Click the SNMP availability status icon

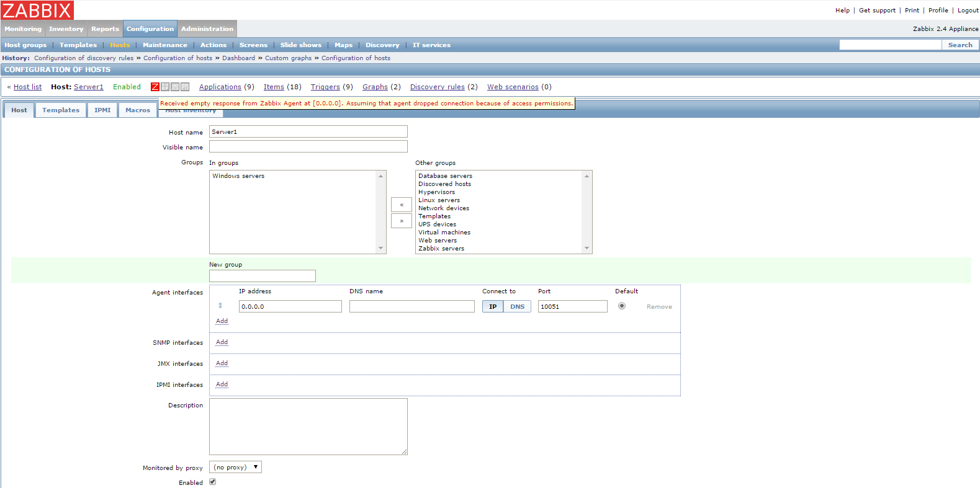coord(165,87)
